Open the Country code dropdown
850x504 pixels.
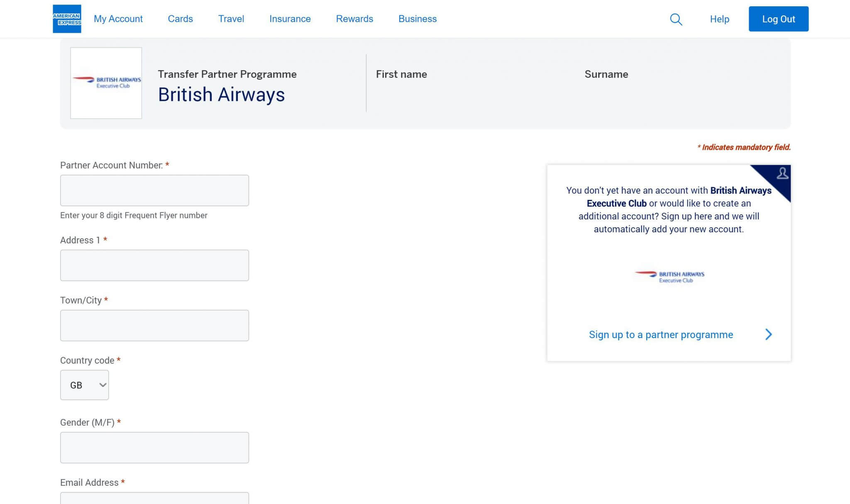tap(85, 385)
